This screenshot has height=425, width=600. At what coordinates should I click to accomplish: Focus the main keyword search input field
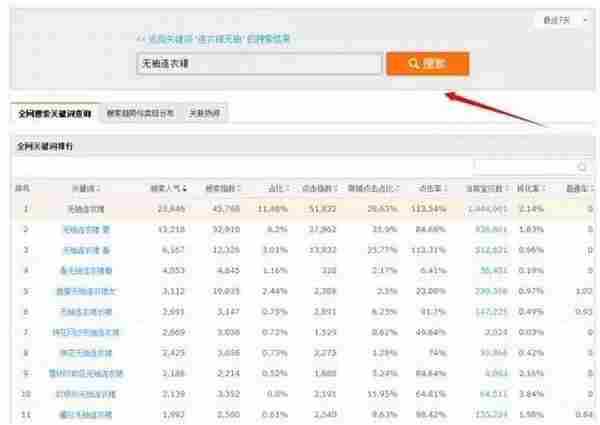(258, 64)
